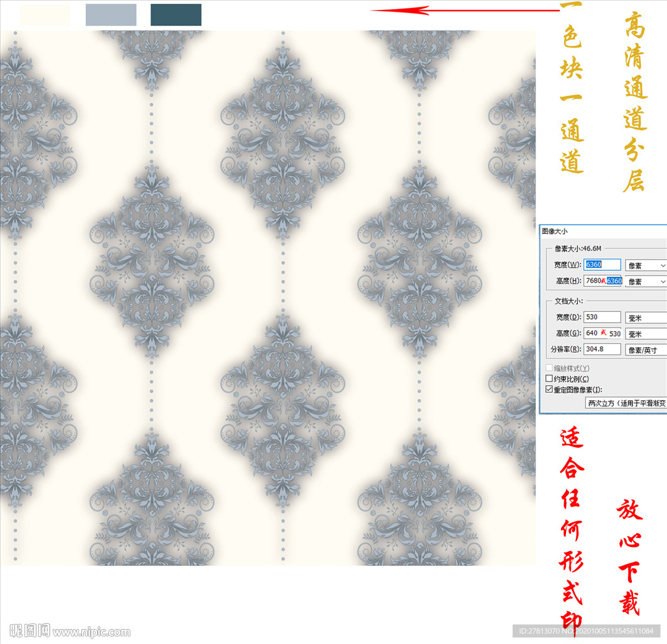The height and width of the screenshot is (644, 667).
Task: Pick the gray-blue color swatch
Action: (111, 15)
